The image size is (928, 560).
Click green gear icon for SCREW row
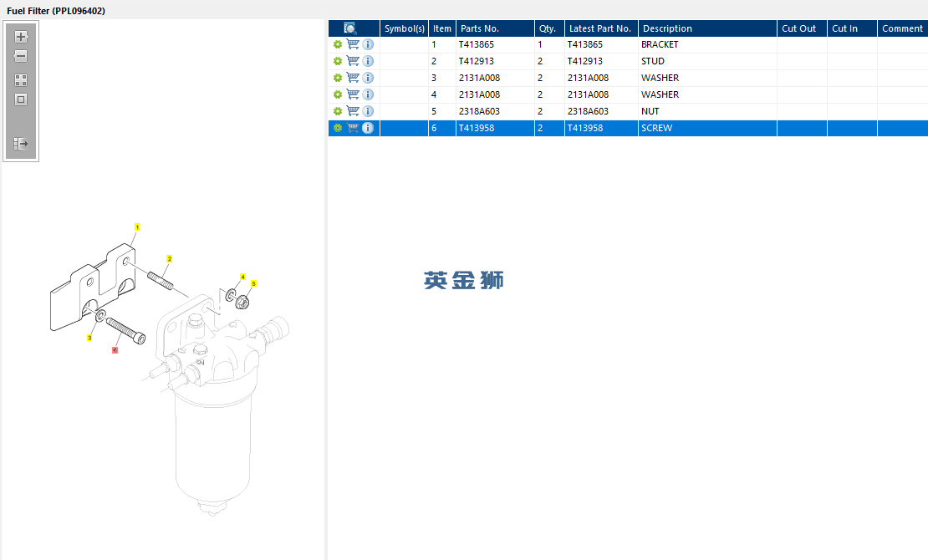click(338, 128)
